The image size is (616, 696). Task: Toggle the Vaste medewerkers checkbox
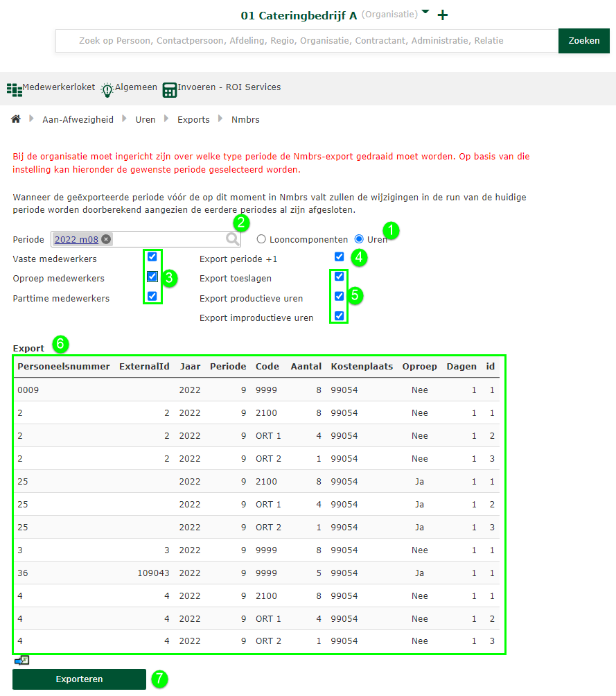click(x=152, y=256)
